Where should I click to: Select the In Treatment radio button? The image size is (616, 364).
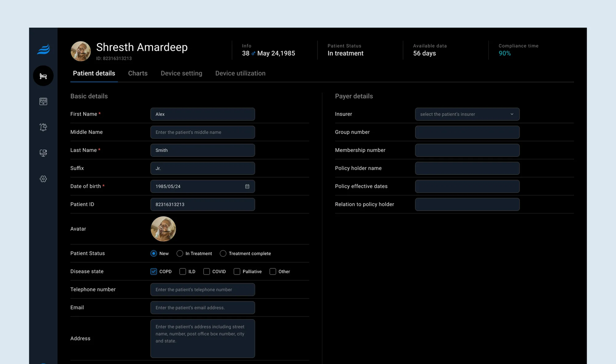pos(180,254)
